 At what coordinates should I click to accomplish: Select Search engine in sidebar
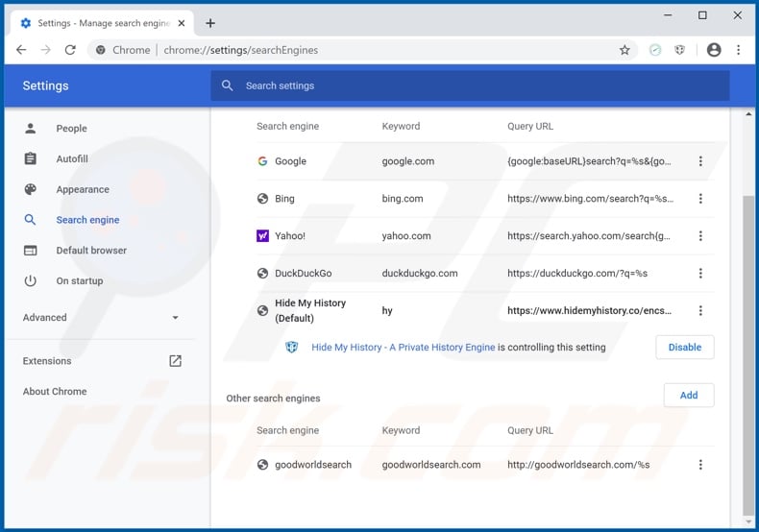click(x=87, y=220)
